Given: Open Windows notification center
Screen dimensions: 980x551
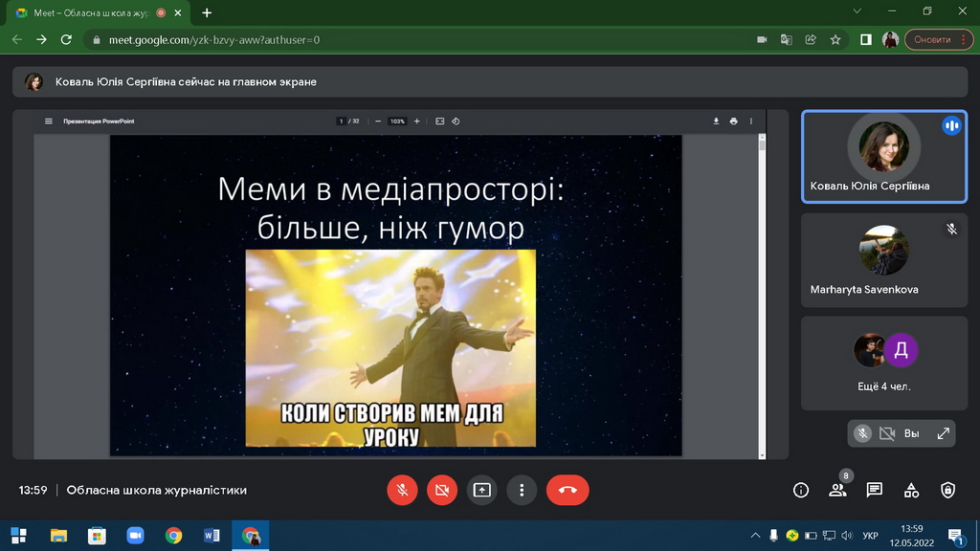Looking at the screenshot, I should pos(955,536).
